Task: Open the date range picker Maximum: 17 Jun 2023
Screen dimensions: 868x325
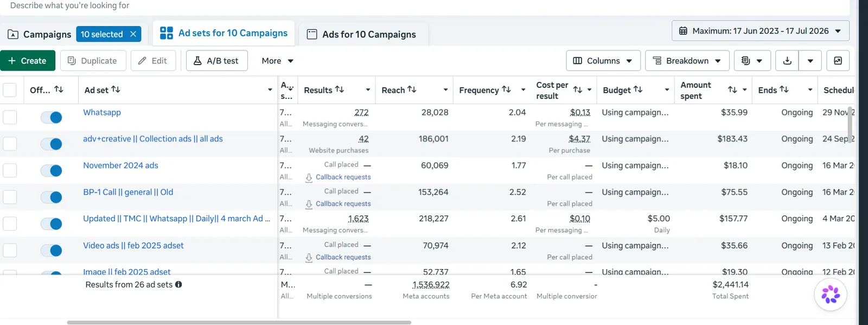Action: click(x=760, y=31)
